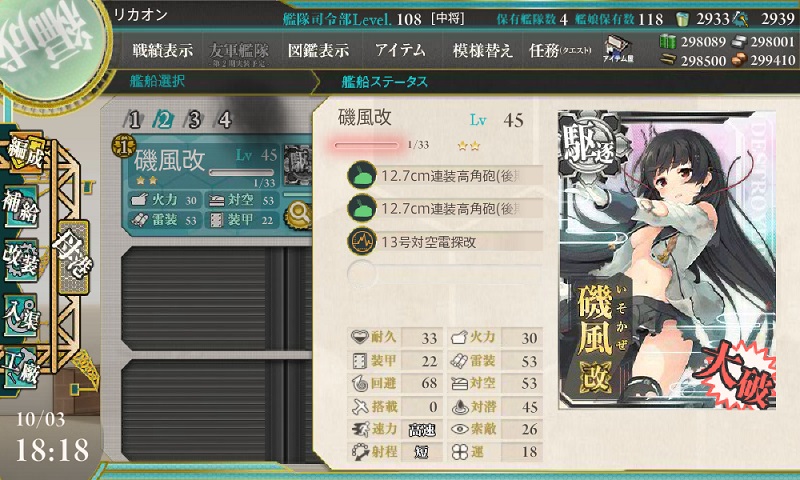This screenshot has height=480, width=800.
Task: Switch to fleet 4 tab
Action: (224, 120)
